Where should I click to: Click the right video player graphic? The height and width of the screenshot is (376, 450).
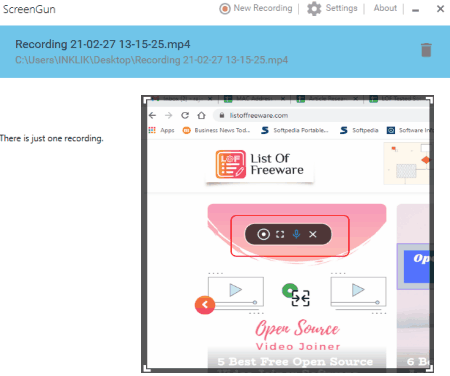pos(358,291)
